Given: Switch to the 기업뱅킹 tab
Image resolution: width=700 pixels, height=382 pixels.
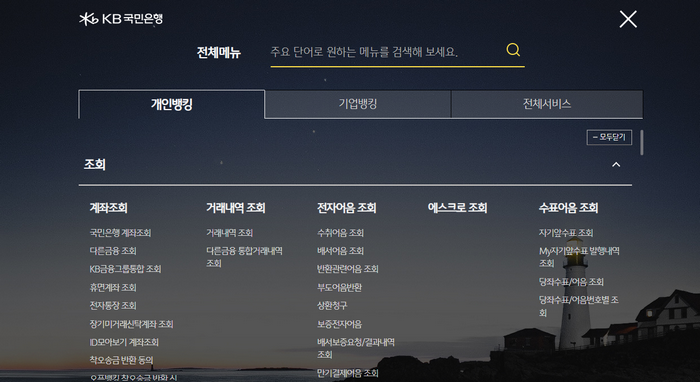Looking at the screenshot, I should pyautogui.click(x=358, y=104).
